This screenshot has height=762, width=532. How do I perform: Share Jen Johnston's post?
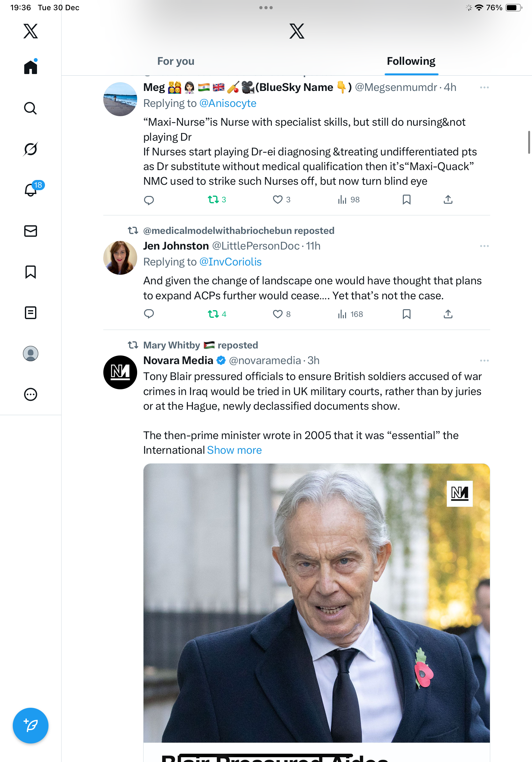click(448, 314)
